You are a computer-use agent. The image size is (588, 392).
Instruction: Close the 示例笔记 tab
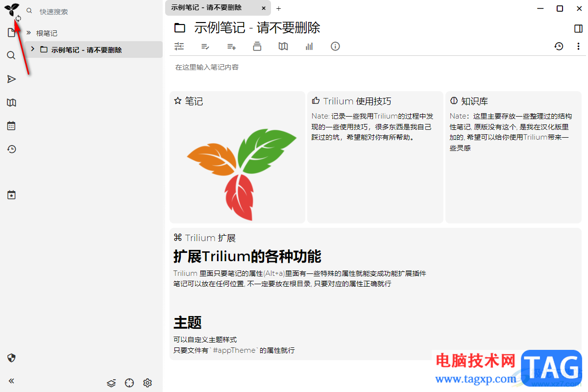click(x=264, y=8)
